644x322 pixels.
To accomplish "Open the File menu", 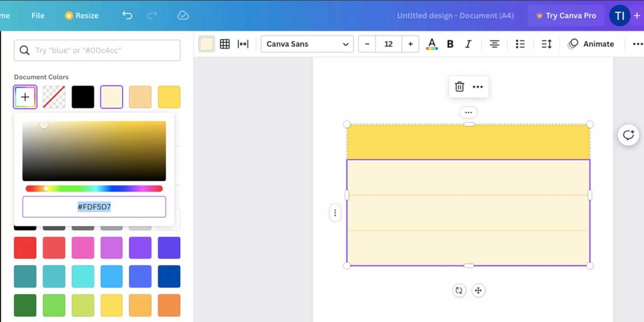I will (x=38, y=16).
